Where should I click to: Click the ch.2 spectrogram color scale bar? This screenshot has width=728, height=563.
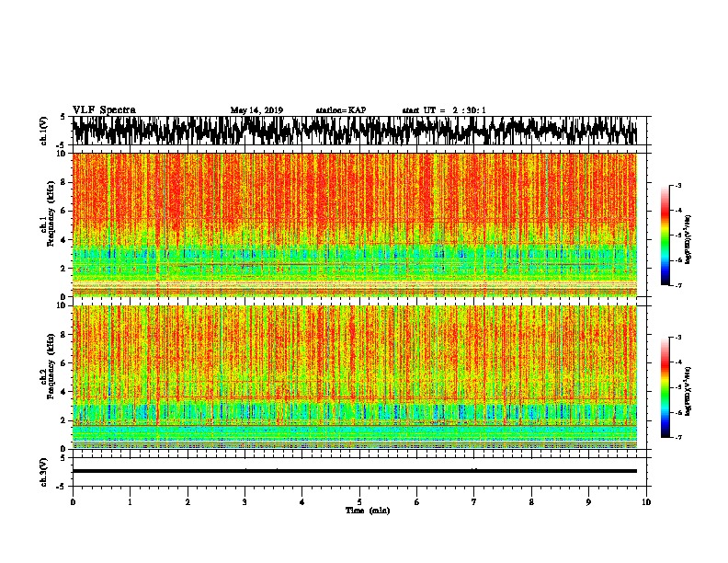(665, 387)
